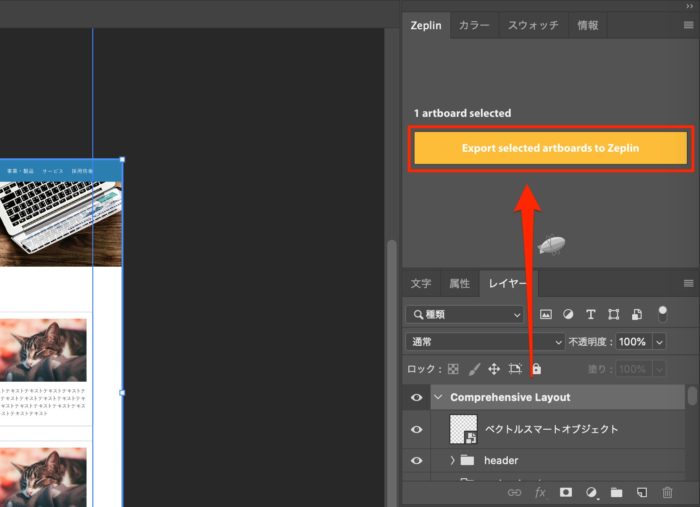Switch to the カラー tab
Screen dimensions: 700x507
pyautogui.click(x=474, y=25)
